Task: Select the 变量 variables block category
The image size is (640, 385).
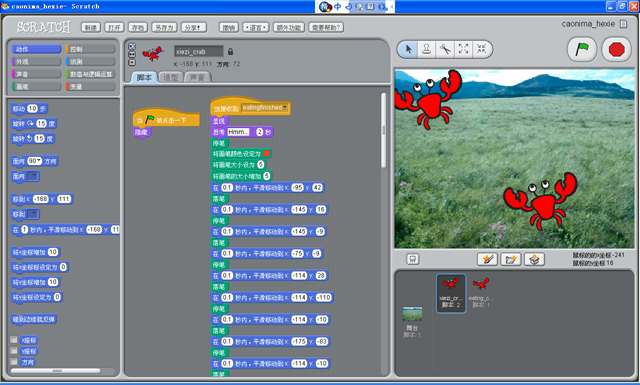Action: tap(91, 87)
